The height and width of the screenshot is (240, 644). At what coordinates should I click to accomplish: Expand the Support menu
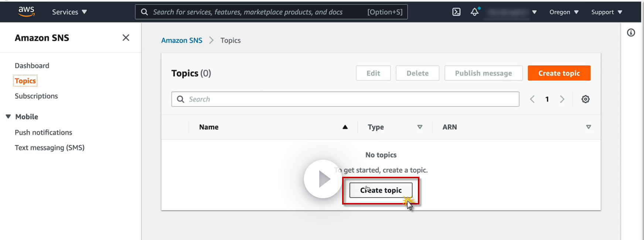point(607,12)
